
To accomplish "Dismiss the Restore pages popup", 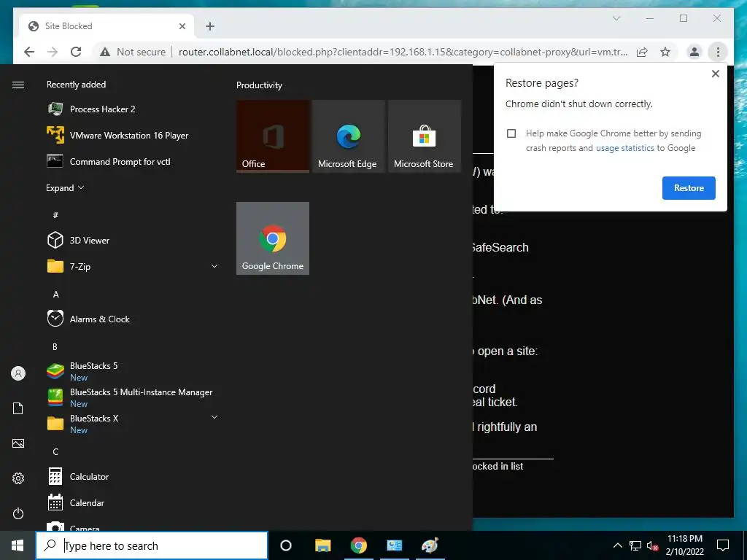I will [715, 74].
